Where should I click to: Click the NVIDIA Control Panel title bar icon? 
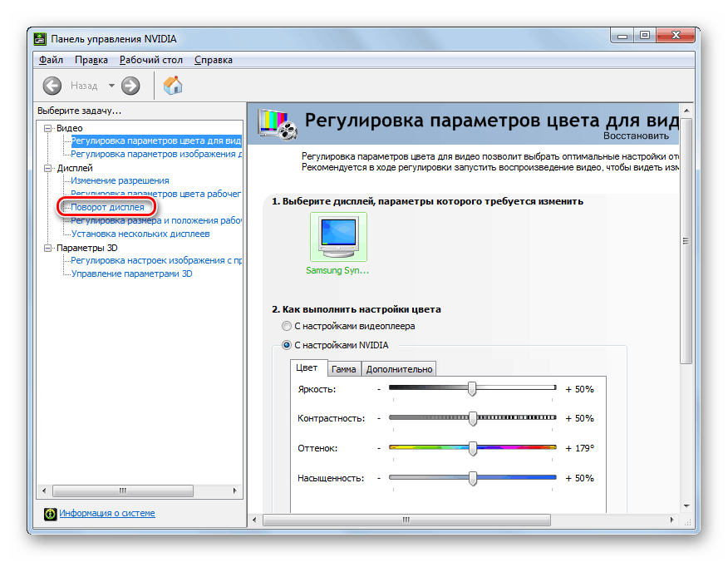point(40,39)
